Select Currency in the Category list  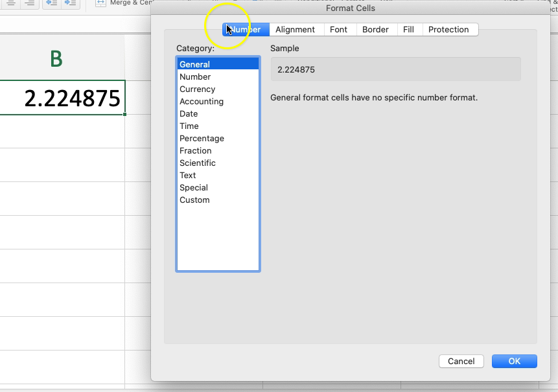pyautogui.click(x=197, y=89)
